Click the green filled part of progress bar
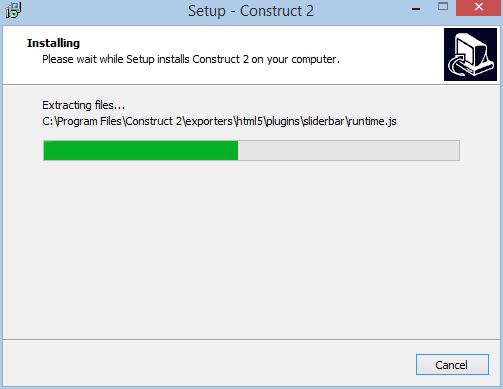This screenshot has height=389, width=503. 141,150
